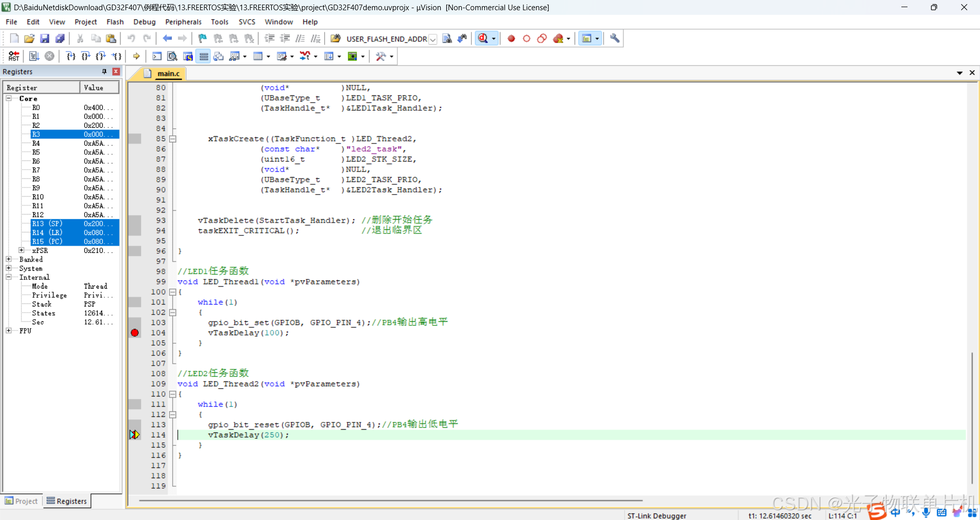
Task: Collapse the Core register group
Action: pos(9,98)
